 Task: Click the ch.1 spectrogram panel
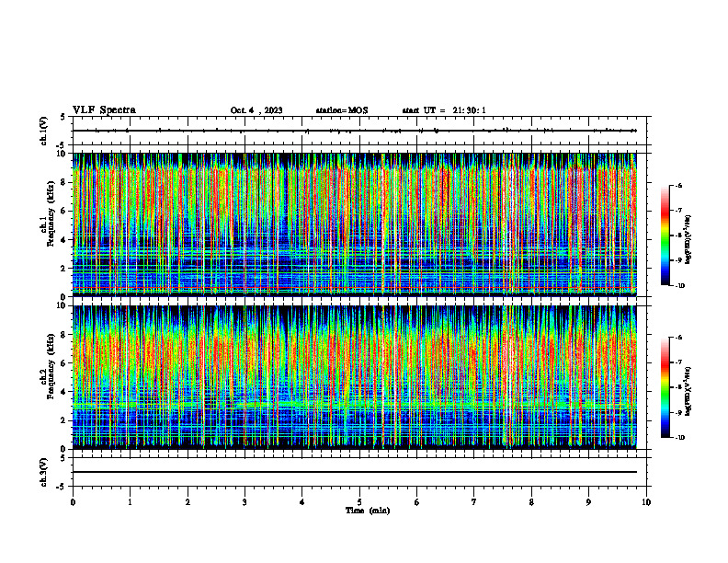coord(355,224)
